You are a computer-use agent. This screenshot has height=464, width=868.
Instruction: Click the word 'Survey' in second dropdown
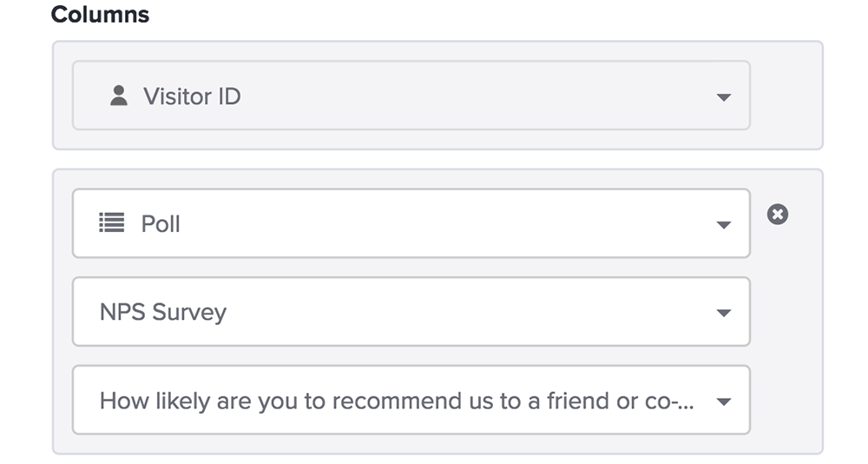click(189, 313)
